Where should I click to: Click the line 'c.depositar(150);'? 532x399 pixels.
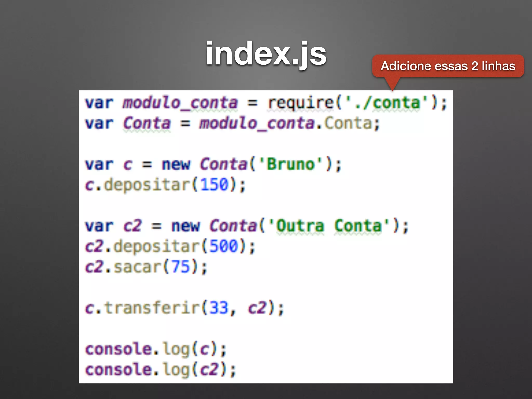[165, 185]
